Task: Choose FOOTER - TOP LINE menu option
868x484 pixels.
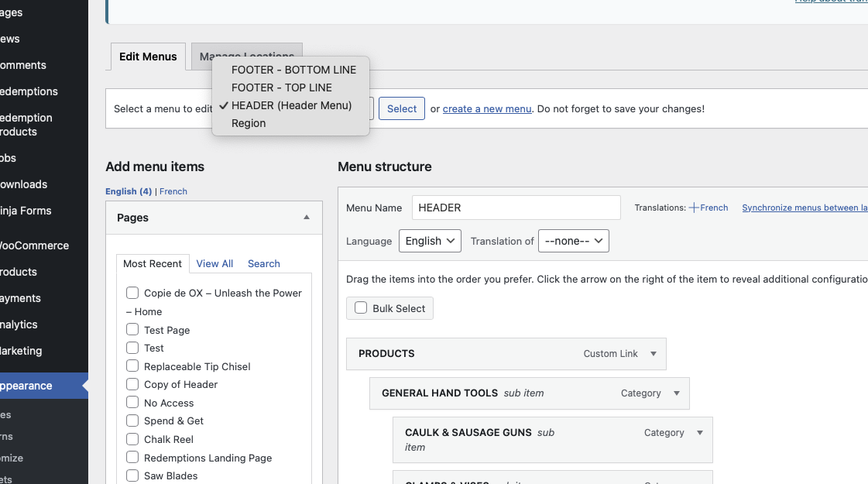Action: (281, 88)
